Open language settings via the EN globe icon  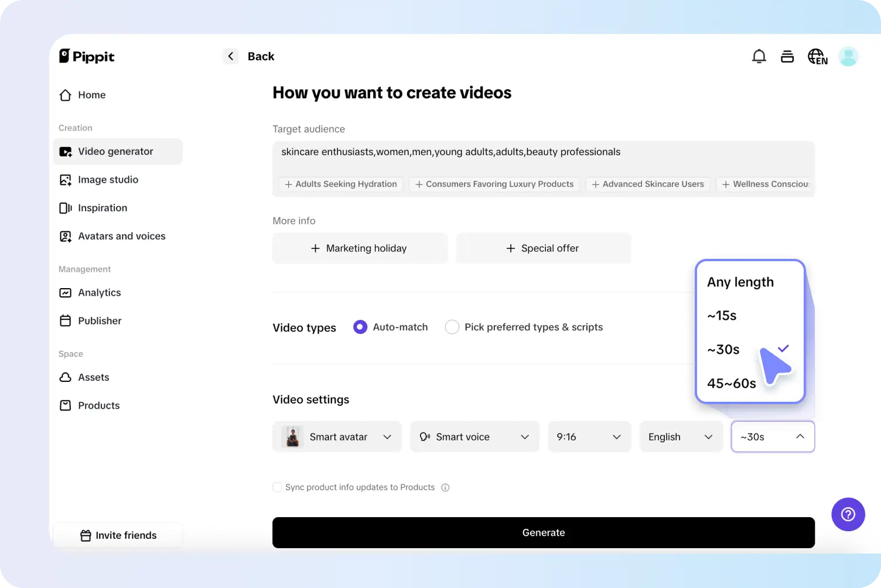point(818,56)
